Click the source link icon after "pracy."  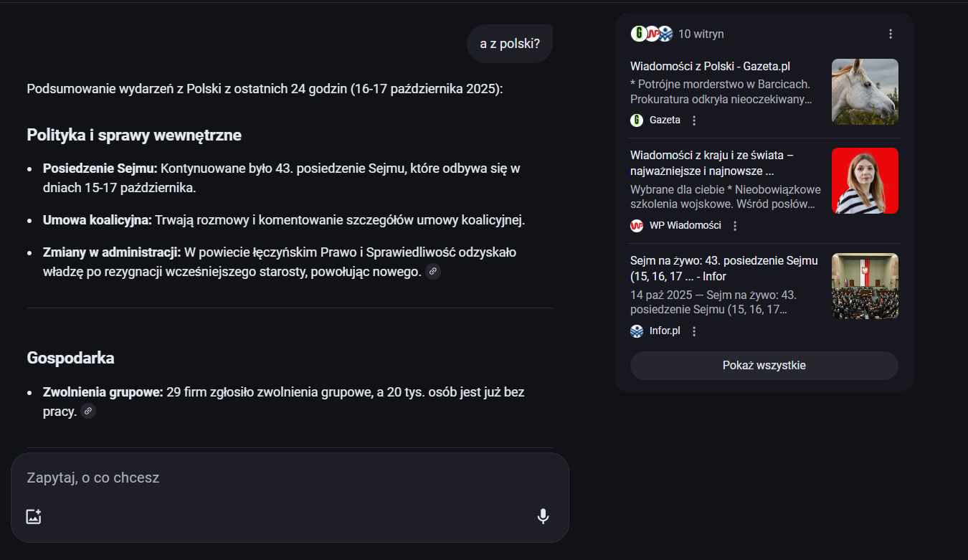point(88,411)
